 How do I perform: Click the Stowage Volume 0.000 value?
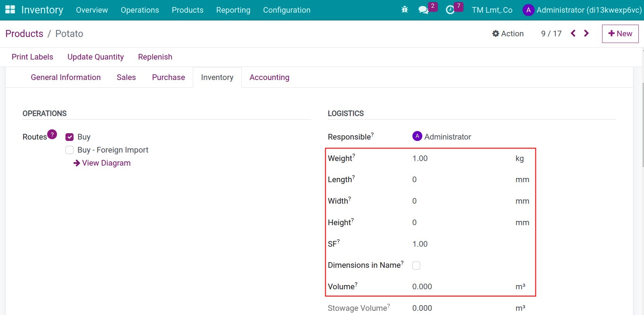[x=422, y=308]
